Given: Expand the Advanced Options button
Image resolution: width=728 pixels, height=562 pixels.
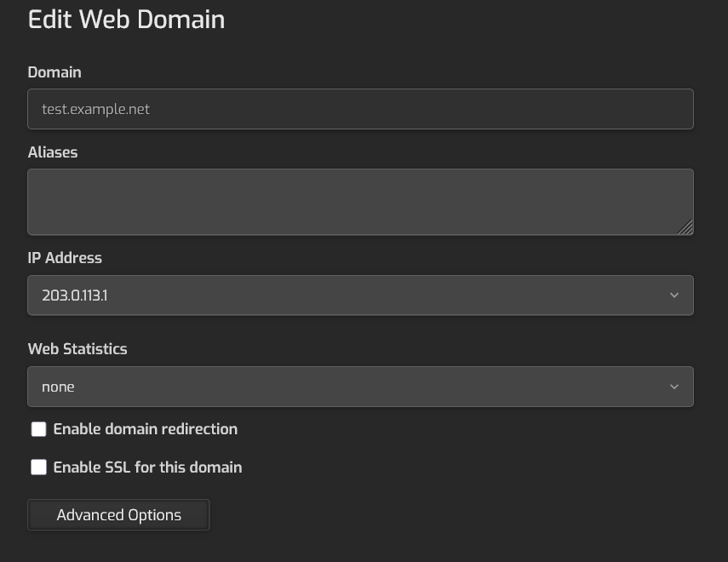Looking at the screenshot, I should point(118,514).
